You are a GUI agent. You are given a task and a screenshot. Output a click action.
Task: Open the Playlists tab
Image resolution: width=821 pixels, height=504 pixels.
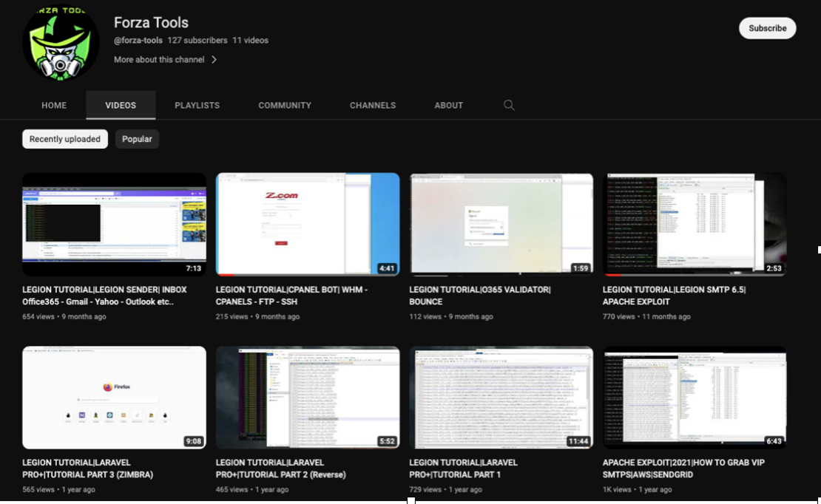point(197,106)
